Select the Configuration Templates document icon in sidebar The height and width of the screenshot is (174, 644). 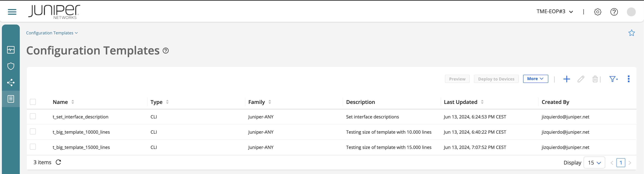click(11, 99)
